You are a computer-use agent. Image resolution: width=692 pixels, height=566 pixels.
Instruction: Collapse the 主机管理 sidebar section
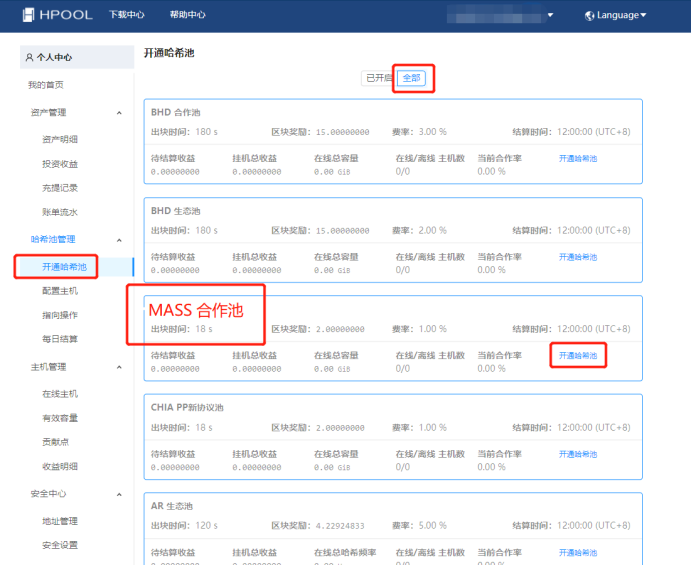[120, 367]
